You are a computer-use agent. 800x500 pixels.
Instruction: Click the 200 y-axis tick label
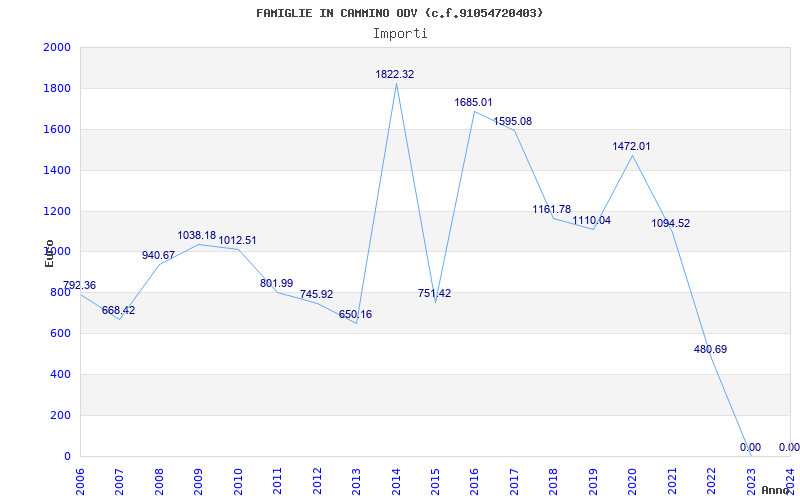pos(61,415)
